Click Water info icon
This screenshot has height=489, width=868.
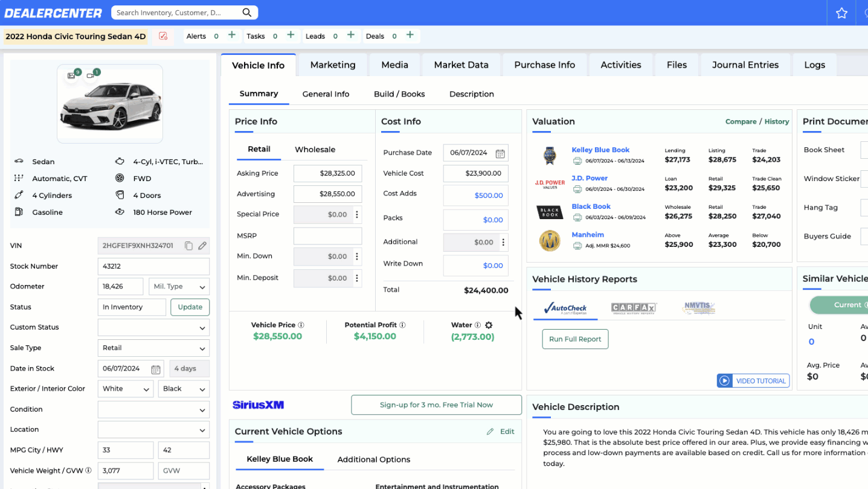[478, 325]
